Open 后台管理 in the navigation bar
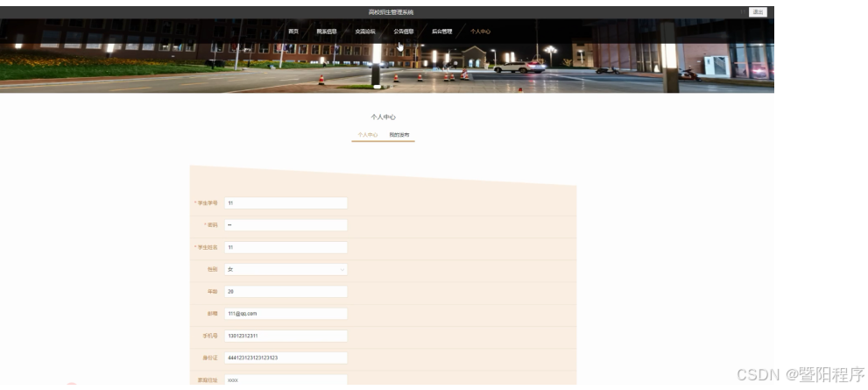 [x=441, y=32]
